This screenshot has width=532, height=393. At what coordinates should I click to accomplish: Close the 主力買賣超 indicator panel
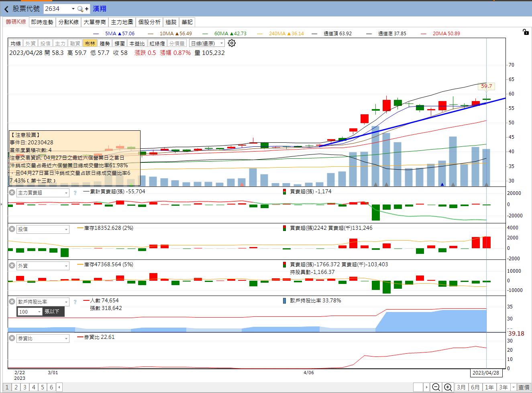coord(12,193)
